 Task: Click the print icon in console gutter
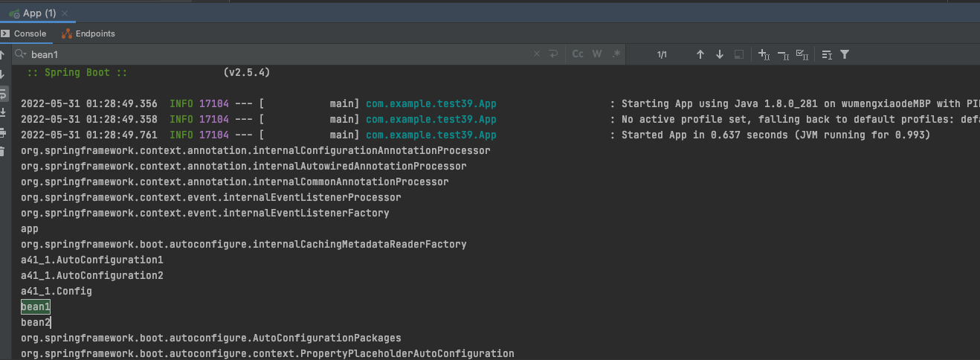coord(4,132)
